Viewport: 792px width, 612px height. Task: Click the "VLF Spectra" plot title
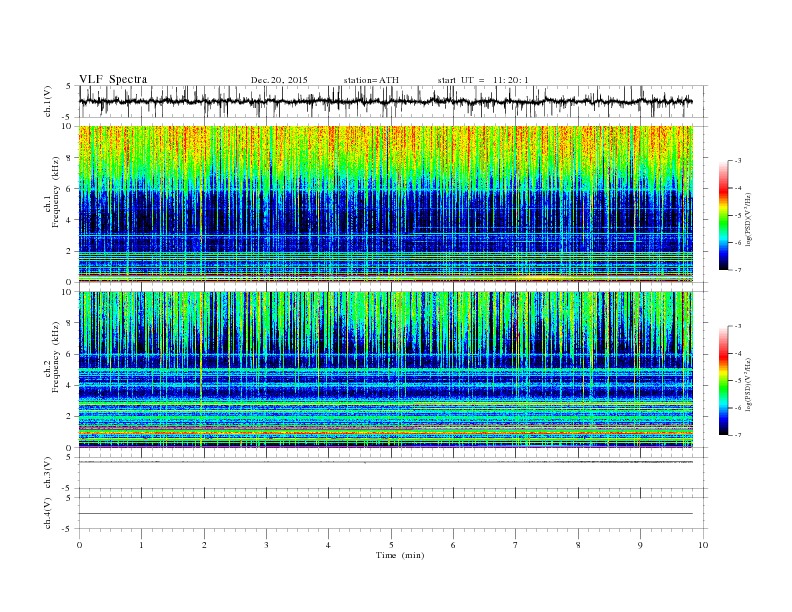[113, 79]
